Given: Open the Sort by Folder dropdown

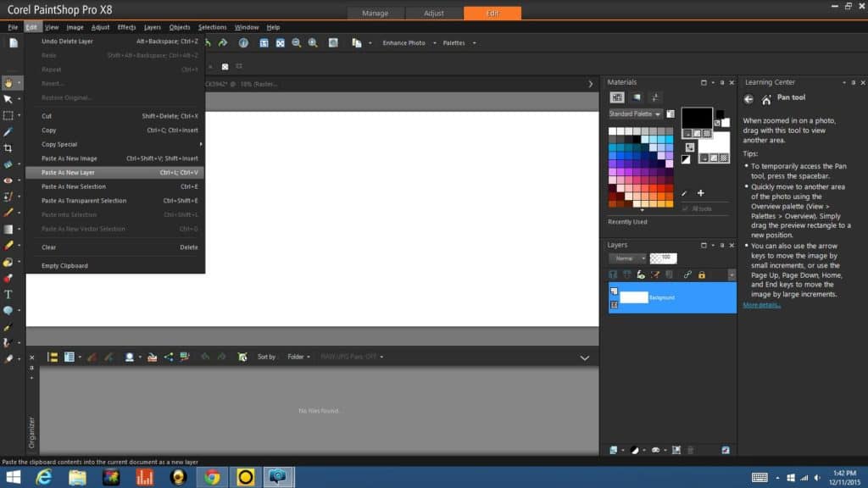Looking at the screenshot, I should 298,357.
